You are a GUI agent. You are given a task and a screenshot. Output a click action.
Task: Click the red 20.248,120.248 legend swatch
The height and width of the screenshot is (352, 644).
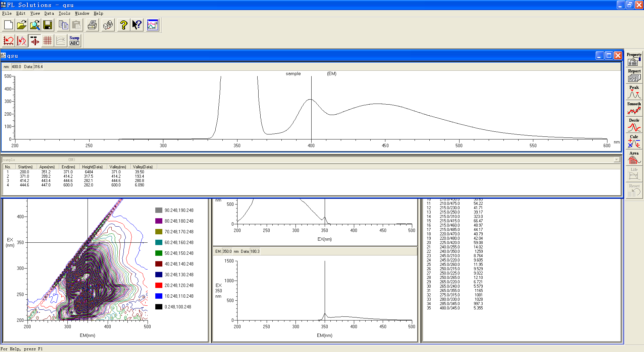click(x=159, y=285)
